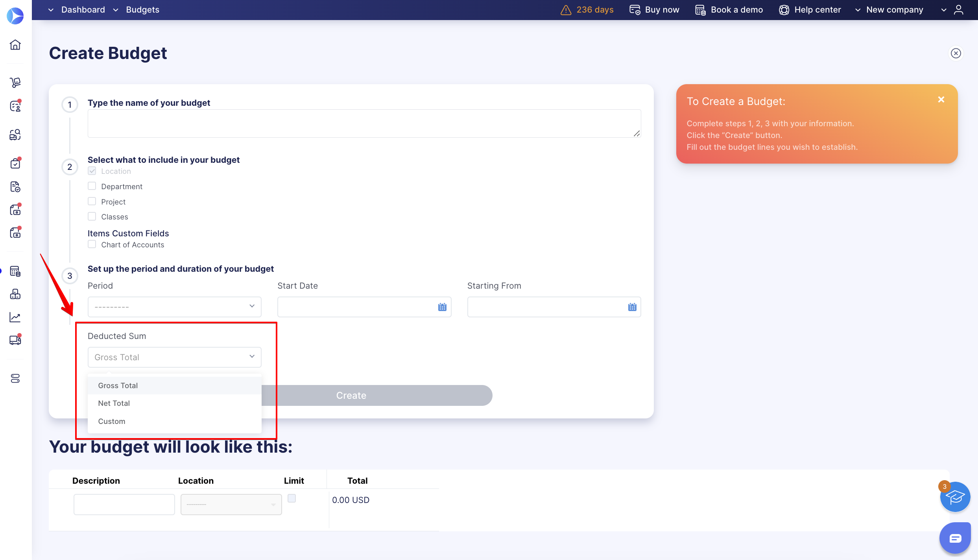
Task: Open the Location dropdown in preview table
Action: tap(231, 505)
